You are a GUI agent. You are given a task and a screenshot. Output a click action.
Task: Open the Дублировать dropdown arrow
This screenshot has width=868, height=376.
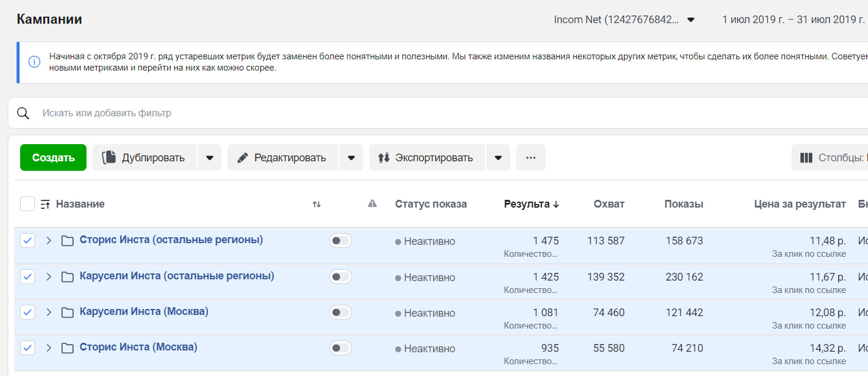[209, 158]
